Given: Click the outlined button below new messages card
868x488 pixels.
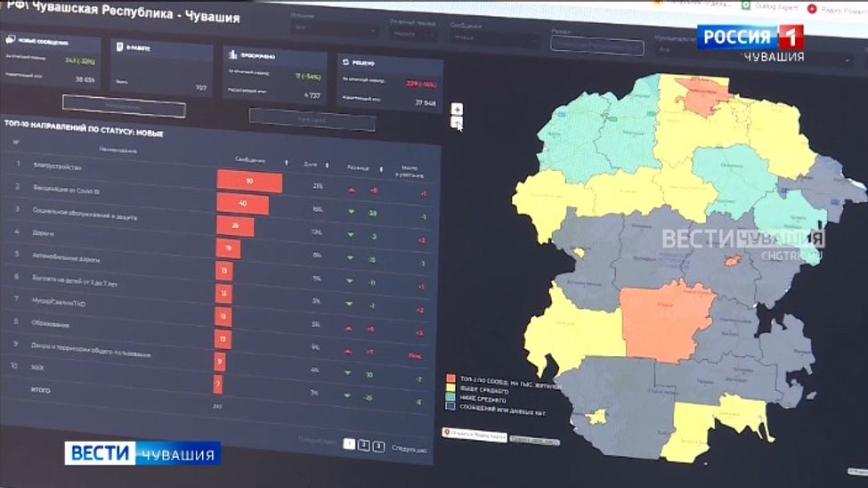Looking at the screenshot, I should (x=124, y=108).
